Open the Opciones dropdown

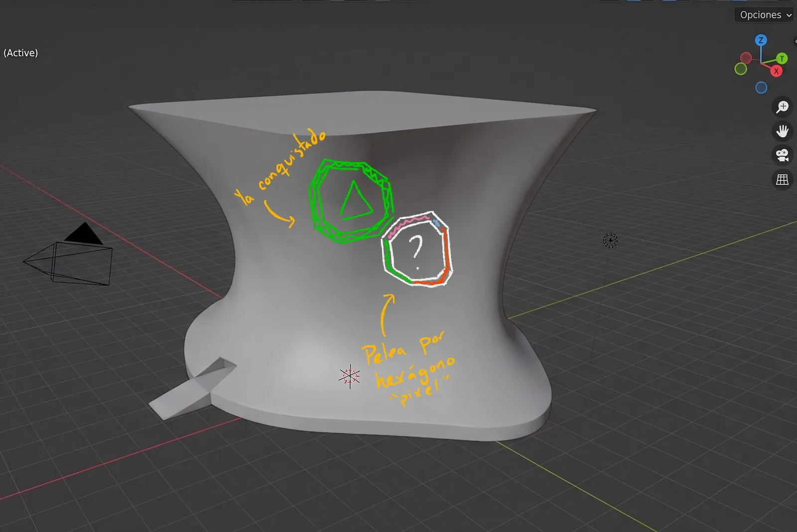click(765, 15)
